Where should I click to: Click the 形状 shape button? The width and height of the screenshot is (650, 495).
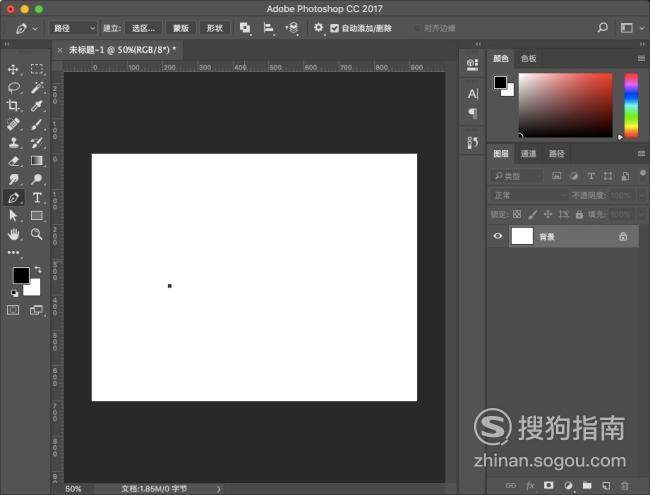(x=215, y=28)
